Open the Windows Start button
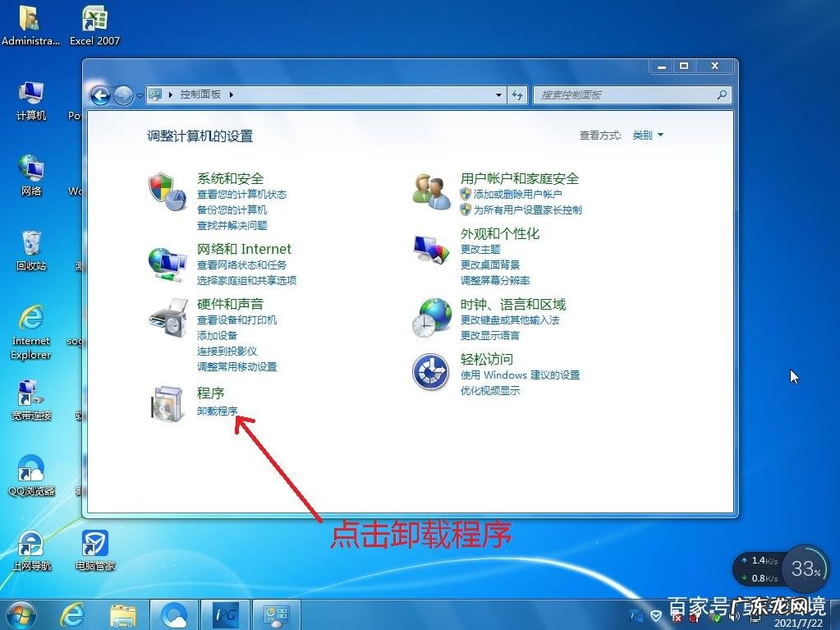This screenshot has width=840, height=630. click(x=21, y=614)
